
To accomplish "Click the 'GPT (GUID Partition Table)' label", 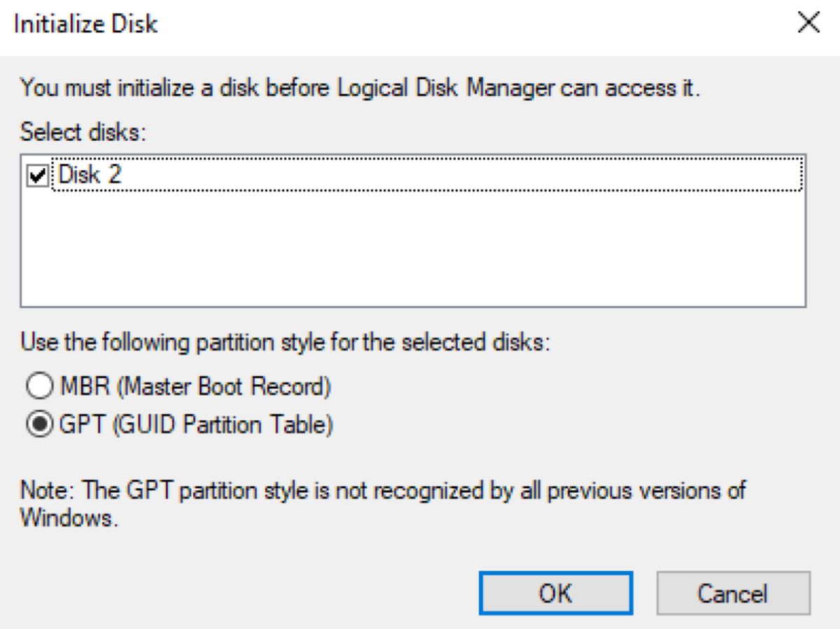I will point(195,424).
